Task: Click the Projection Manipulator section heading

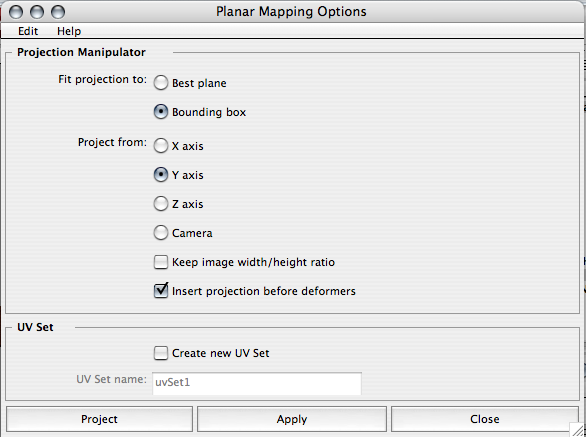Action: click(x=81, y=52)
